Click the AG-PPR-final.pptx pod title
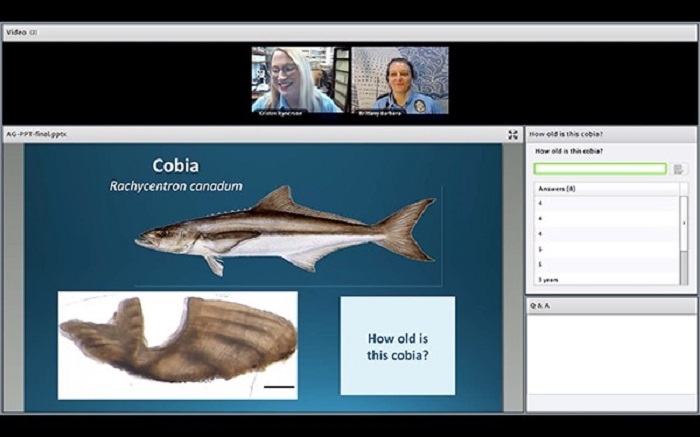 pyautogui.click(x=36, y=134)
